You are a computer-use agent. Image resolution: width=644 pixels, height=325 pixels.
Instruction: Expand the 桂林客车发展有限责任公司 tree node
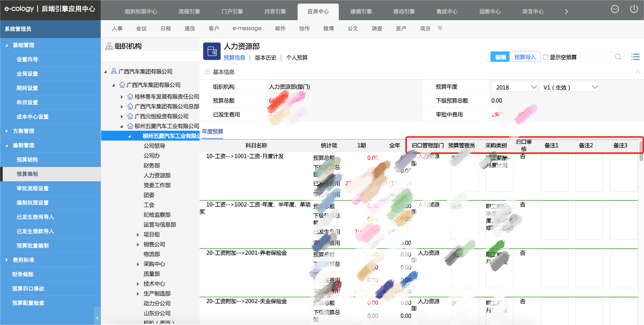(x=122, y=97)
